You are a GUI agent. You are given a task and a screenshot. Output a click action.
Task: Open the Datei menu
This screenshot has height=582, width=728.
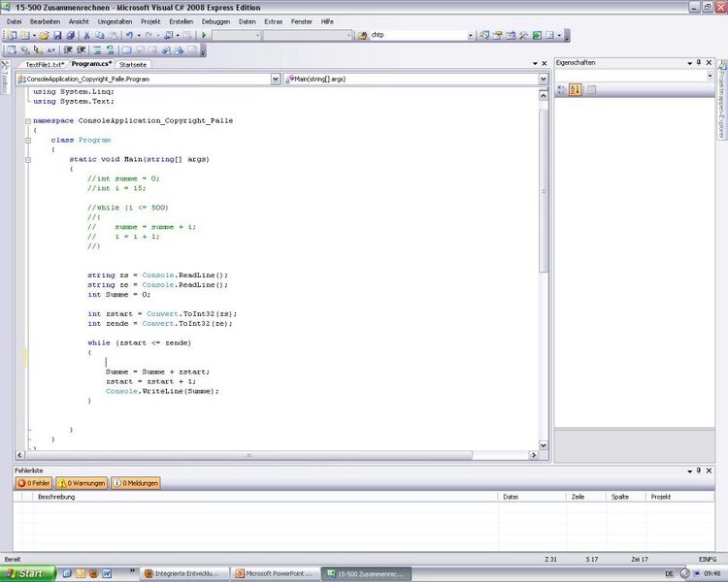tap(14, 21)
